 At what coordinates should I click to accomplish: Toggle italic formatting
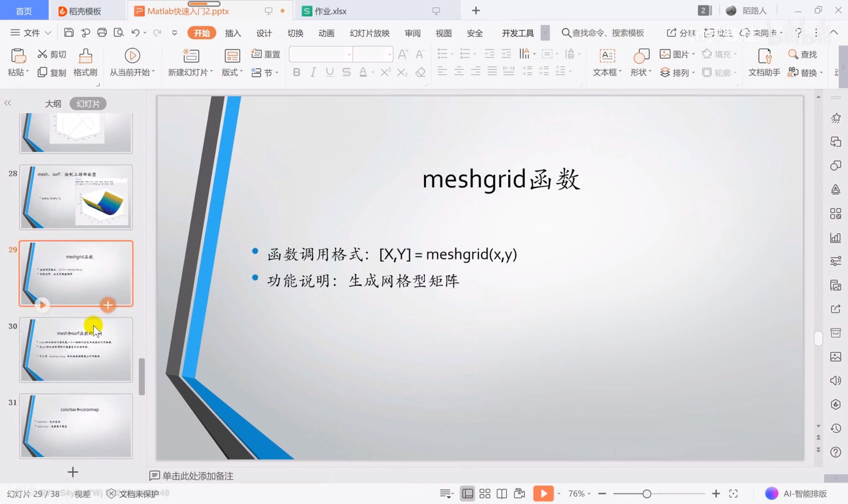tap(313, 72)
